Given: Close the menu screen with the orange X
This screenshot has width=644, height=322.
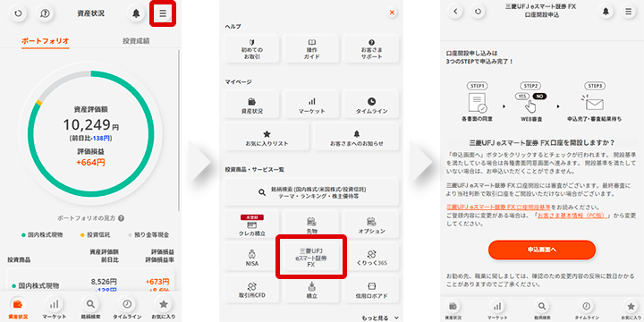Looking at the screenshot, I should [392, 13].
